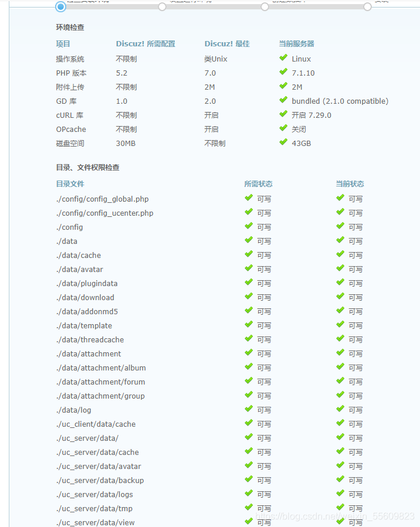Click the 目录文件 column header
Screen dimensions: 420x527
click(70, 184)
